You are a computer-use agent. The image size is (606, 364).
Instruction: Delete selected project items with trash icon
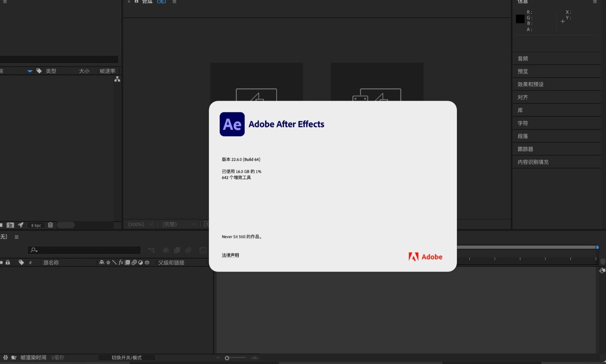[50, 225]
